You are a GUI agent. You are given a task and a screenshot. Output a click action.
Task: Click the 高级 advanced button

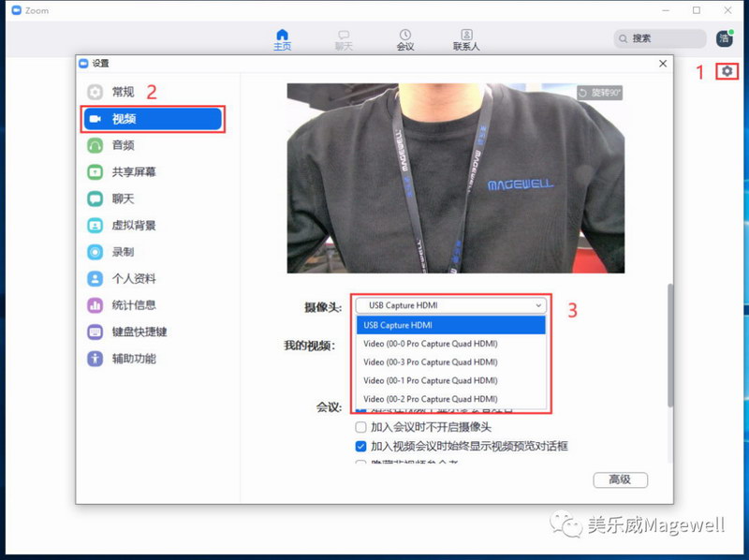point(620,479)
